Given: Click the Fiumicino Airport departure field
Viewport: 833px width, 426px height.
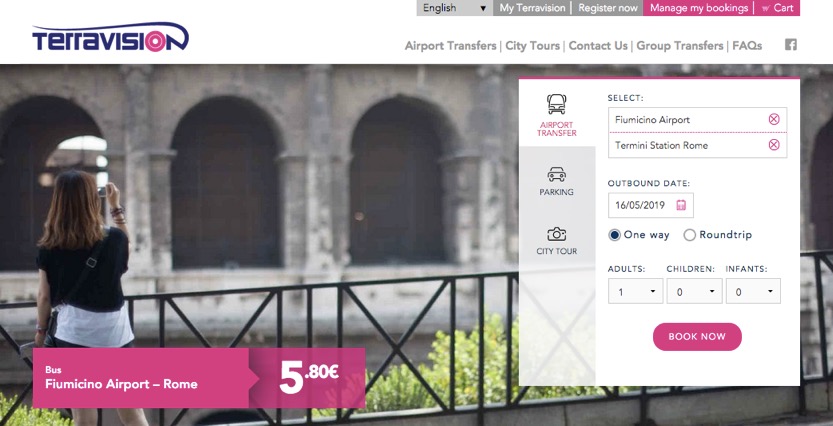Looking at the screenshot, I should click(x=698, y=120).
